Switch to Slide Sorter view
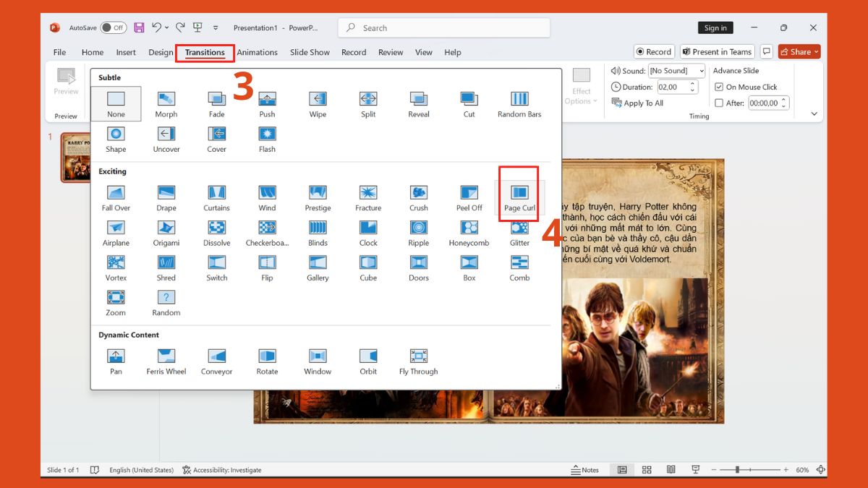The height and width of the screenshot is (488, 868). click(x=646, y=469)
